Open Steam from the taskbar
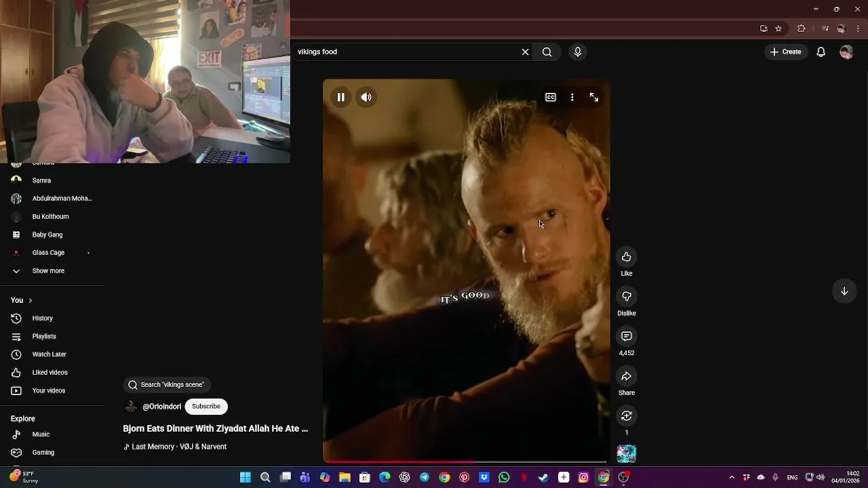The image size is (868, 488). pos(543,477)
